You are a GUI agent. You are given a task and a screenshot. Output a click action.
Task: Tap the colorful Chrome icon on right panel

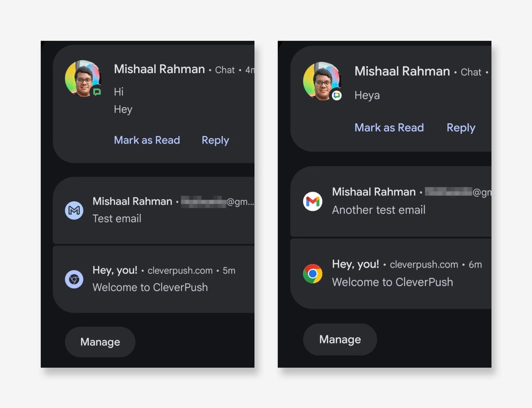click(312, 273)
